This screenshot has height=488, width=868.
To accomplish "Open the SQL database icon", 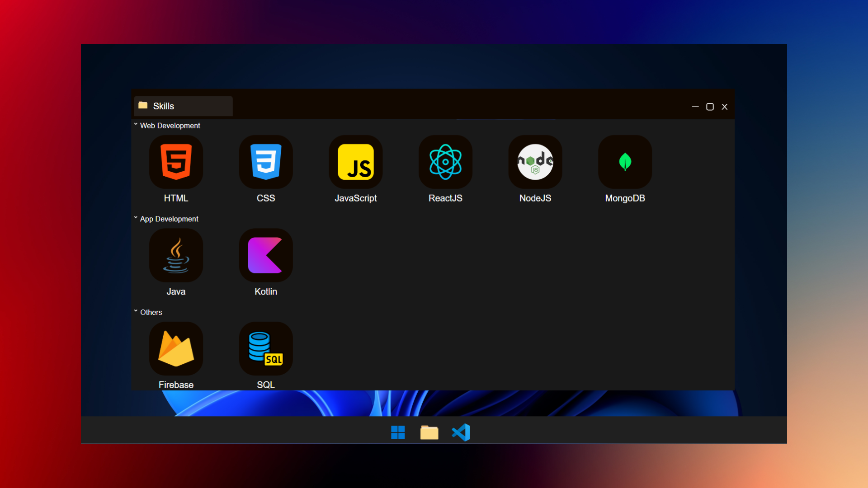I will tap(266, 348).
